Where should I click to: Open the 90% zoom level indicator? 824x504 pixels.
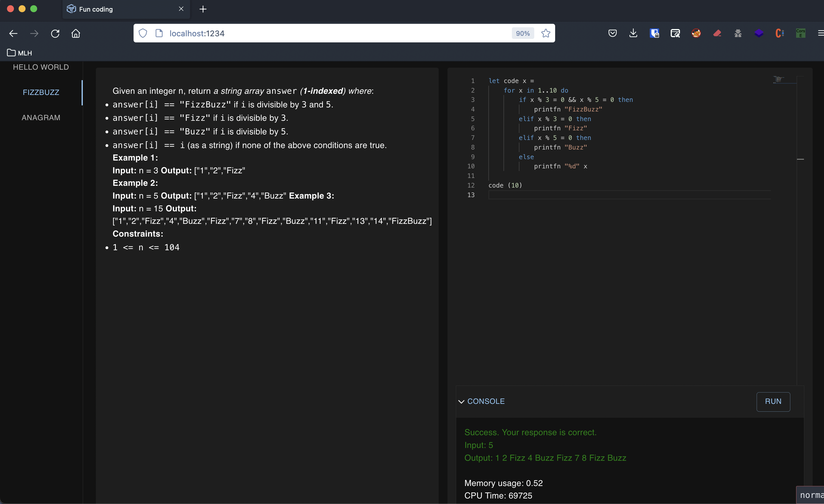[x=522, y=33]
